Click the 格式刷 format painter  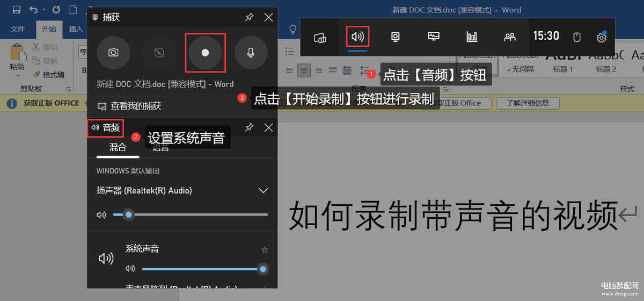48,75
